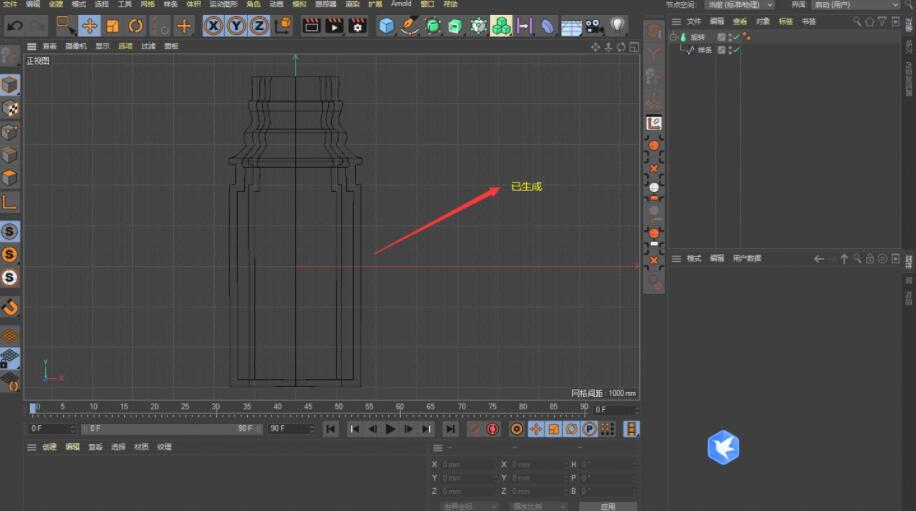Select the Rotate tool
This screenshot has height=511, width=916.
[136, 26]
